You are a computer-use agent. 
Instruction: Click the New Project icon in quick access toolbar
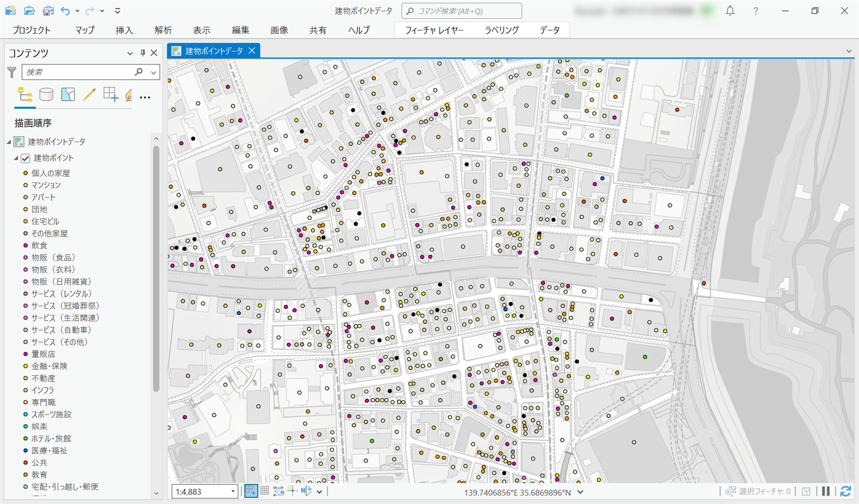[10, 10]
